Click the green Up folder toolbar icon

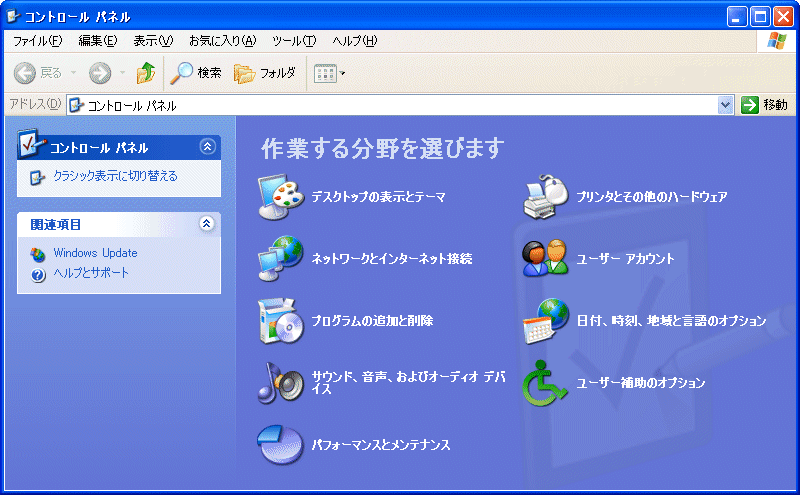click(x=146, y=73)
